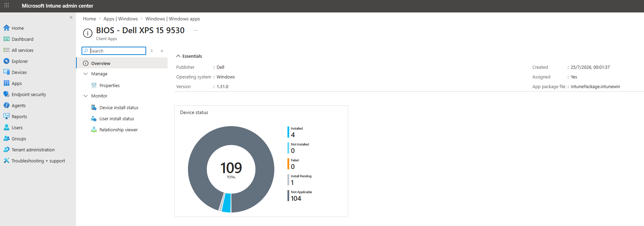Screen dimensions: 644x226
Task: Select the Overview menu item
Action: coord(122,63)
